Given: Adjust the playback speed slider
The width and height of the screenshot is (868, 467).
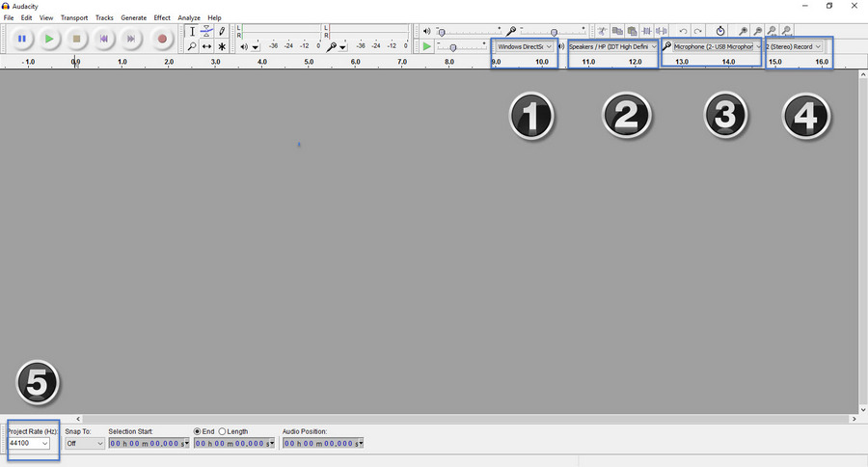Looking at the screenshot, I should (461, 47).
